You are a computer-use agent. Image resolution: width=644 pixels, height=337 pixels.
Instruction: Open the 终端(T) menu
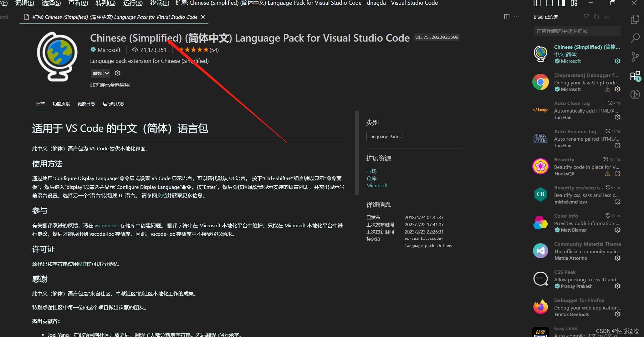click(x=160, y=3)
